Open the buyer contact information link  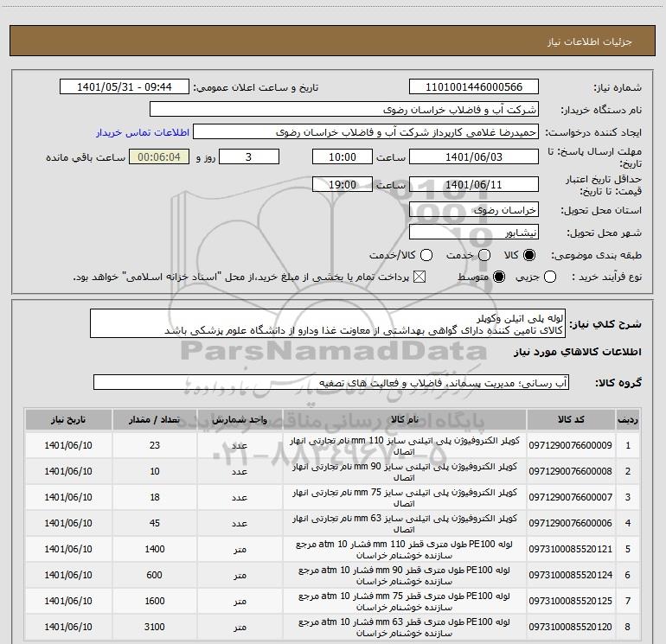click(x=143, y=132)
